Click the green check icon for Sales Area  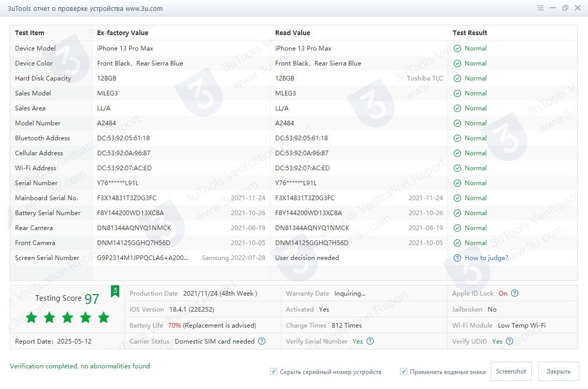457,108
